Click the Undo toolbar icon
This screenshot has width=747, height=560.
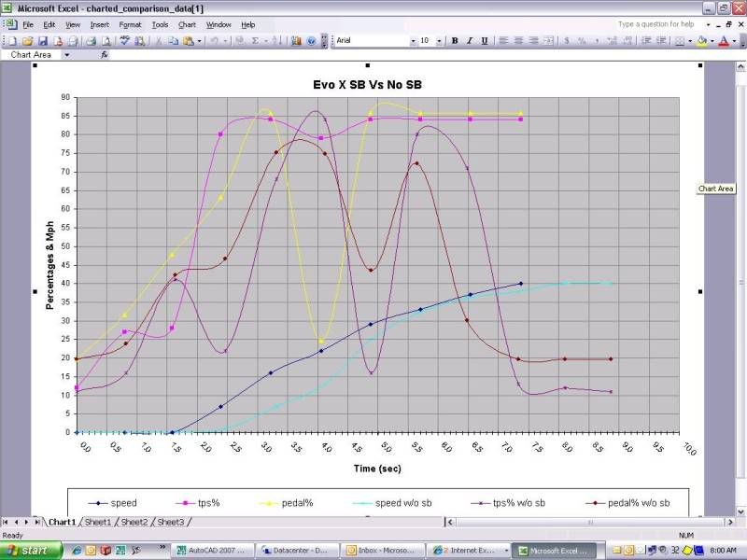(215, 41)
